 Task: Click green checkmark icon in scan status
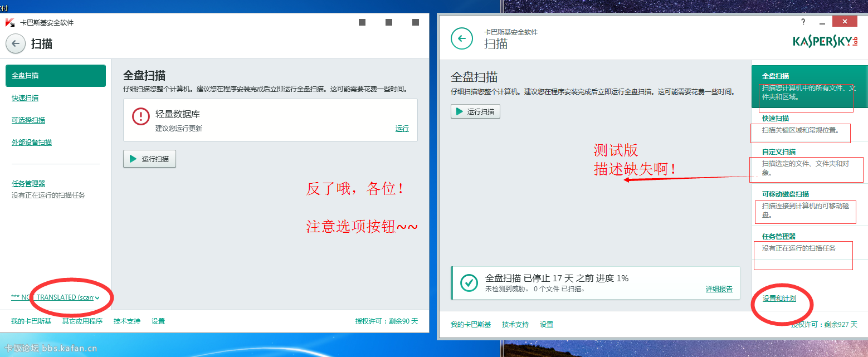(x=469, y=283)
